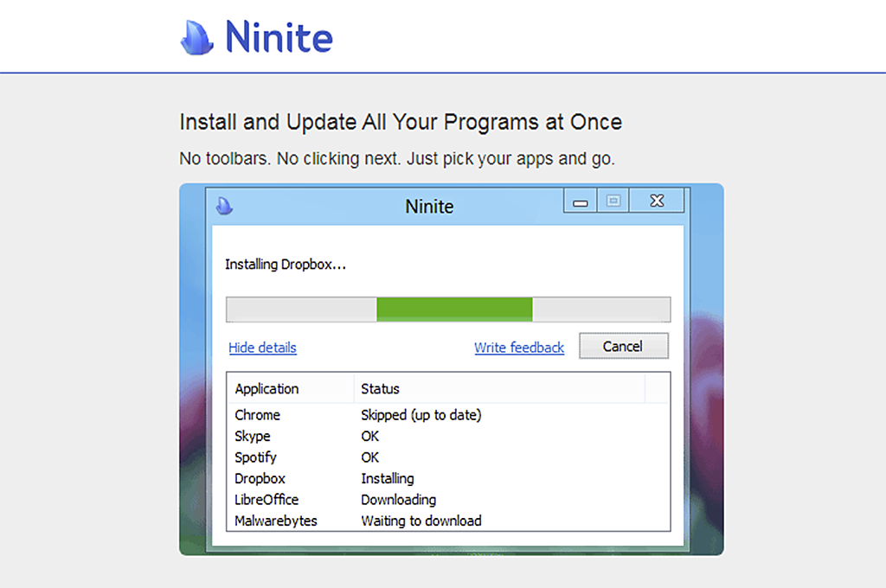886x588 pixels.
Task: Sort by the Application column header
Action: (x=266, y=389)
